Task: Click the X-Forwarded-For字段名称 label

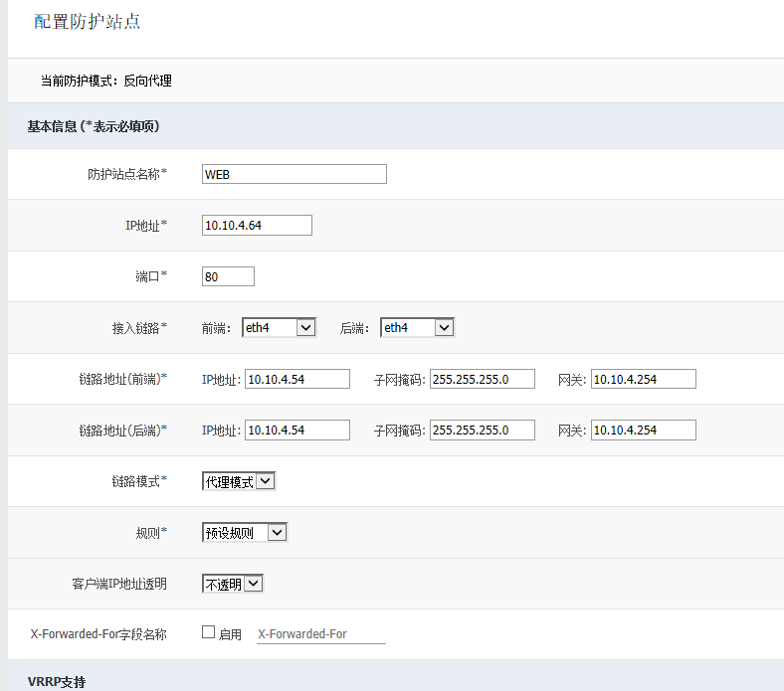Action: [98, 634]
